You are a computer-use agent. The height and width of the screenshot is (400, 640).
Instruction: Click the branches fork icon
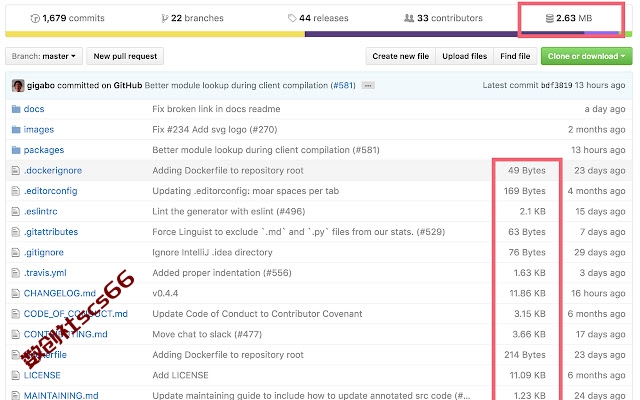pyautogui.click(x=164, y=18)
